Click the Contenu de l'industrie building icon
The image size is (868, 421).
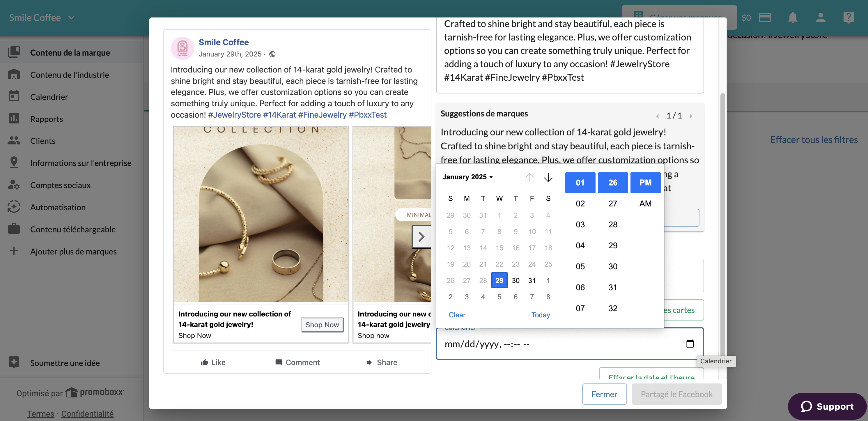point(14,75)
